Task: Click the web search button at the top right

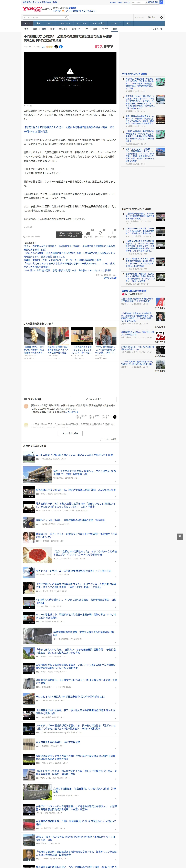Action: pyautogui.click(x=161, y=2)
